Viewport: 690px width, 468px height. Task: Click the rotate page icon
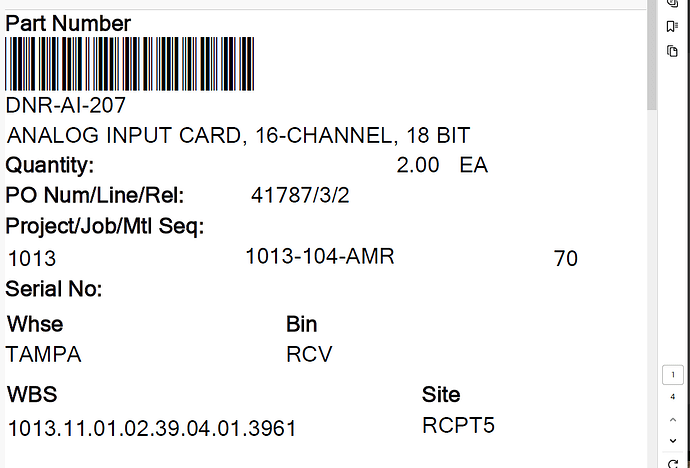(x=673, y=459)
